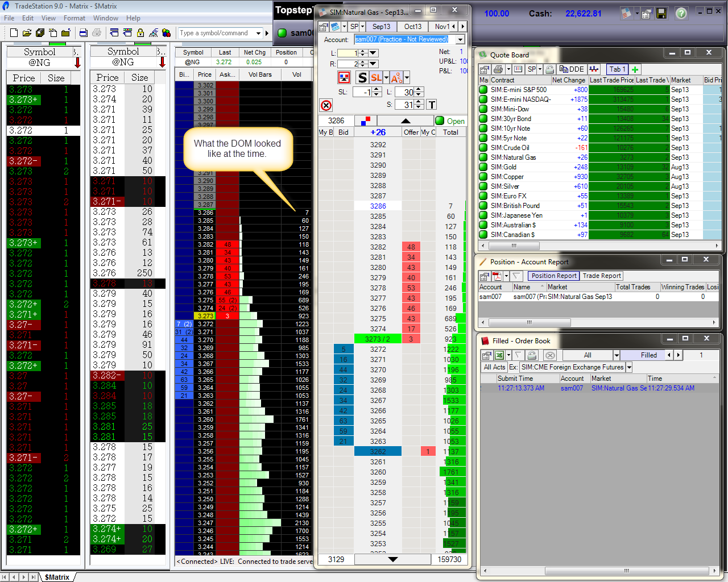Image resolution: width=728 pixels, height=582 pixels.
Task: Expand the symbol/command dropdown in TradeStation
Action: tap(258, 33)
